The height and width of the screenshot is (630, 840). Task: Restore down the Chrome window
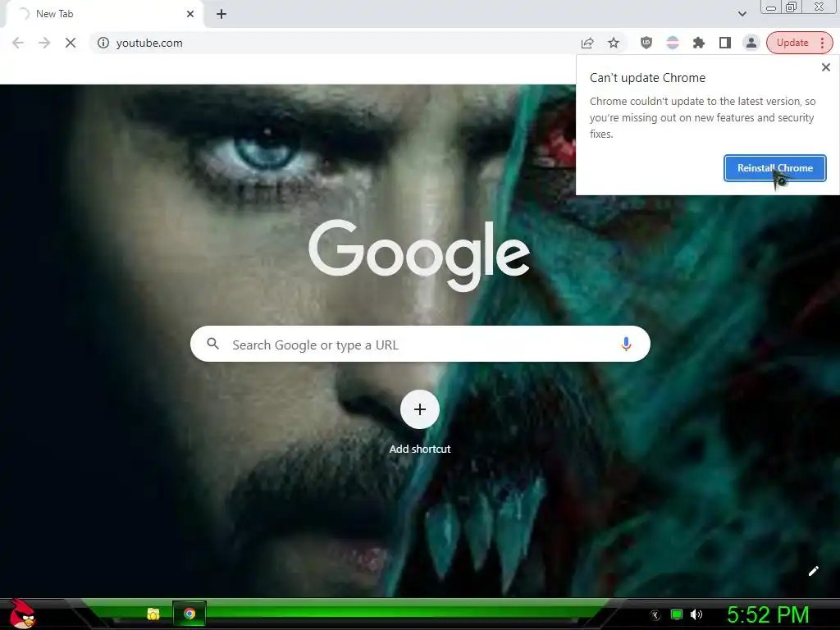[791, 7]
